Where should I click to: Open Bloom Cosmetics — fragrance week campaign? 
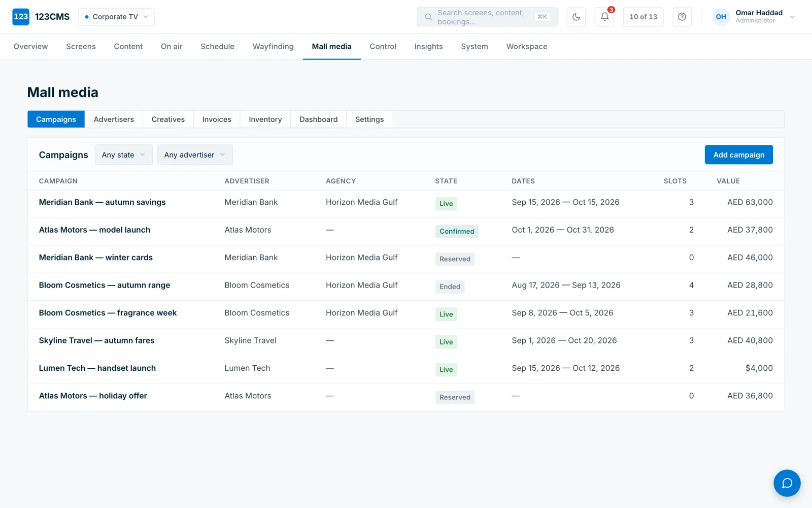click(x=108, y=313)
